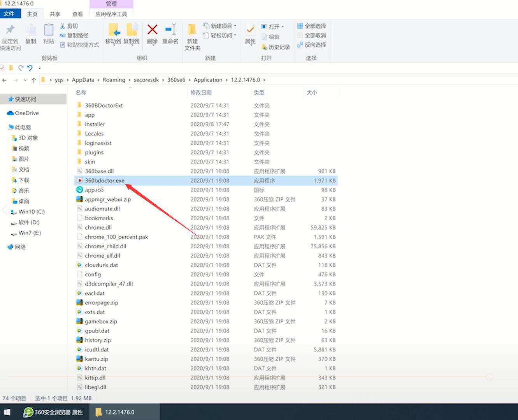This screenshot has height=420, width=518.
Task: Select cloudurls.dat file icon
Action: (79, 265)
